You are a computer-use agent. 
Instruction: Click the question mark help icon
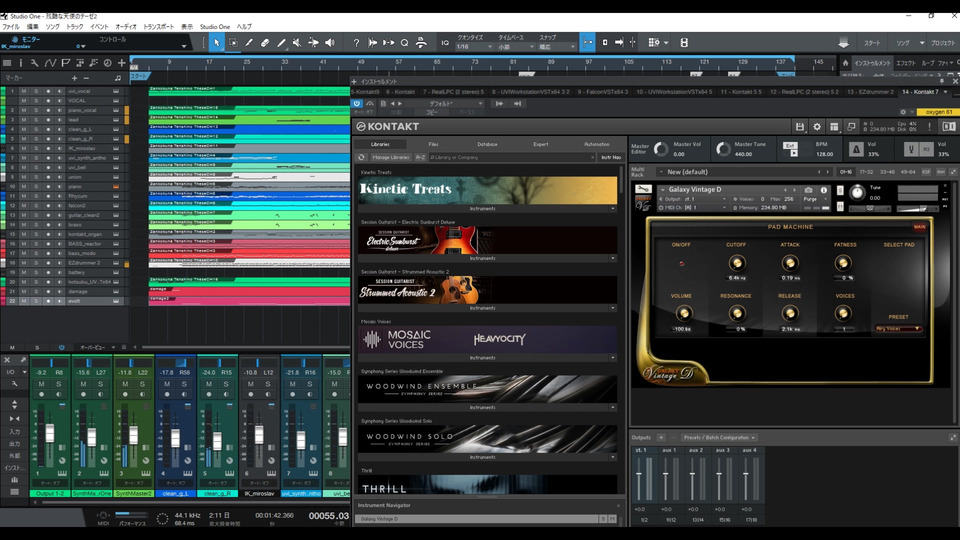coord(356,43)
